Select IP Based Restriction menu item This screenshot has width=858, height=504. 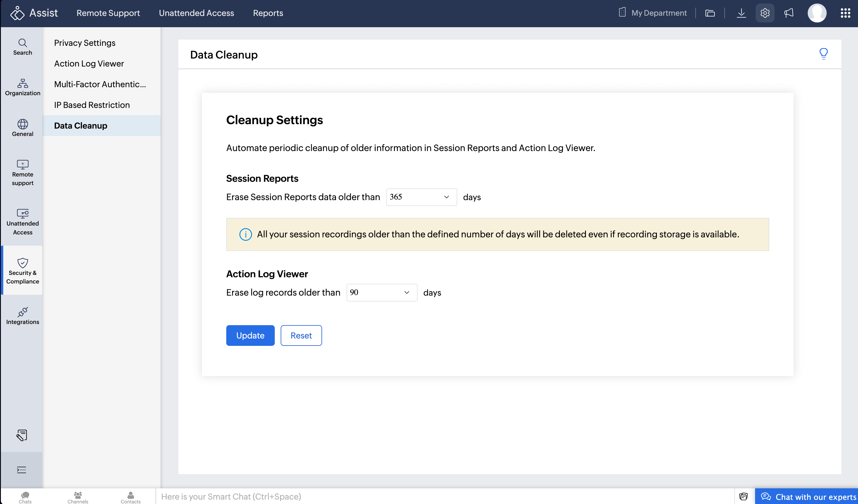(92, 105)
